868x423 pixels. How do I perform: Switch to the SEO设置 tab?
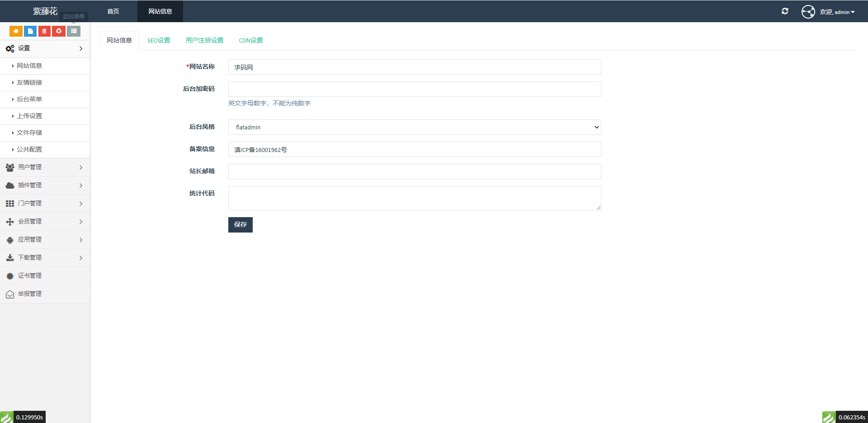pyautogui.click(x=159, y=40)
